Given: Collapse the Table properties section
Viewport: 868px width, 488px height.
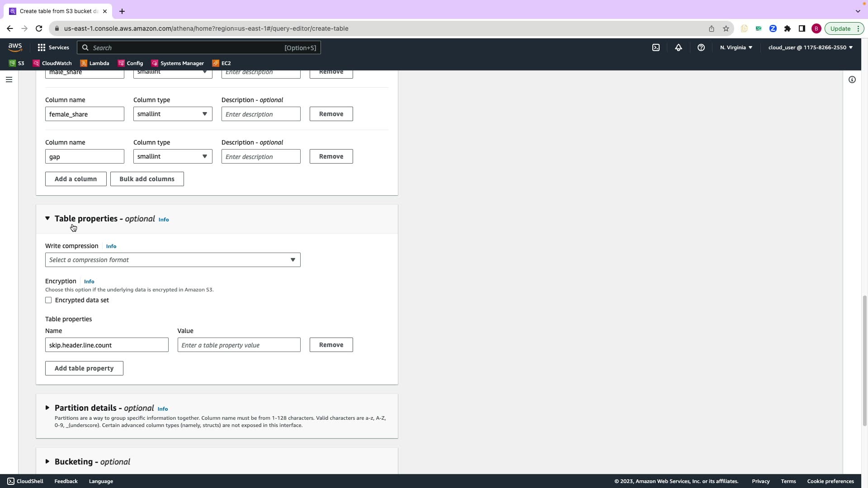Looking at the screenshot, I should [x=47, y=219].
